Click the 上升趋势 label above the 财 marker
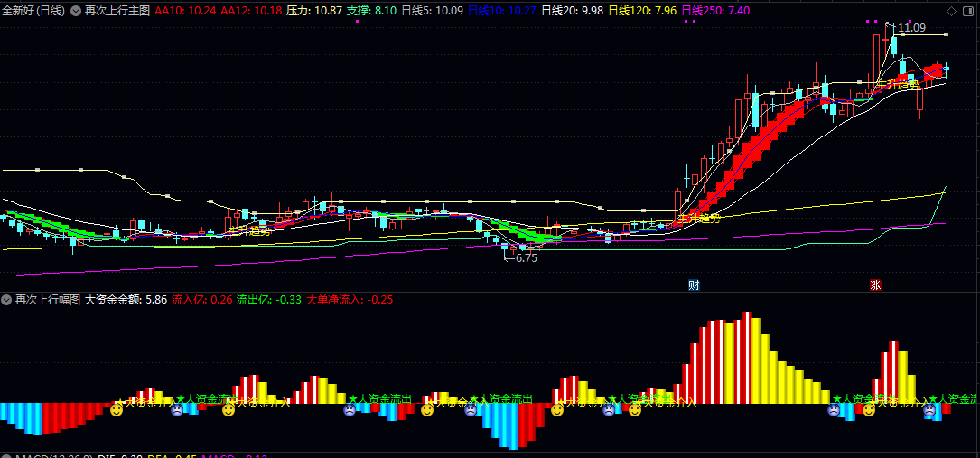This screenshot has height=458, width=980. click(699, 219)
